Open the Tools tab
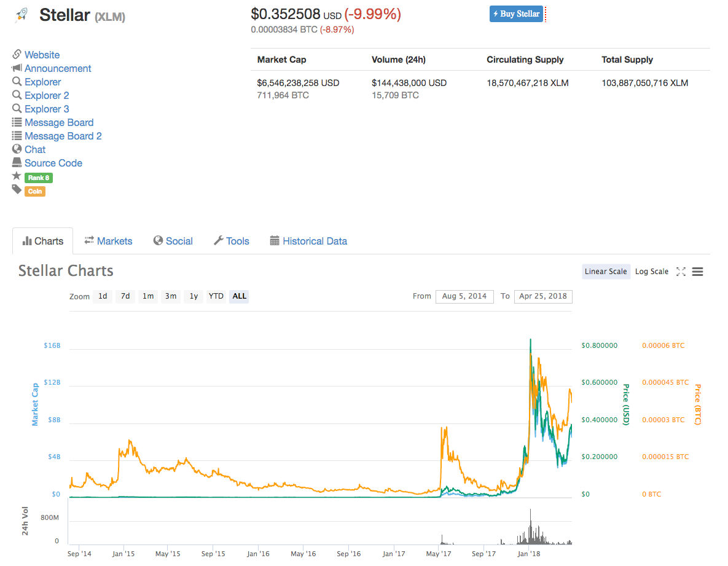This screenshot has height=566, width=728. [x=231, y=241]
